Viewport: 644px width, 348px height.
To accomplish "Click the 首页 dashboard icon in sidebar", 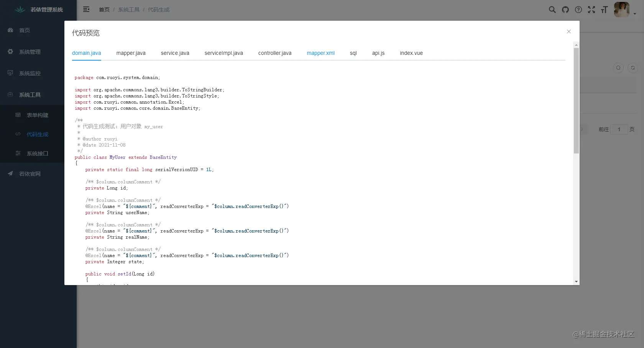I will [10, 30].
